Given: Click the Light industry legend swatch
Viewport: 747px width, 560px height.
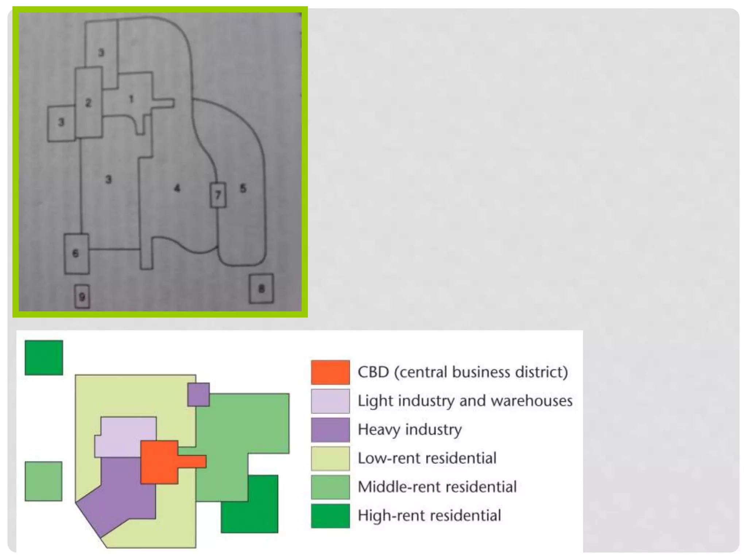Looking at the screenshot, I should (330, 401).
